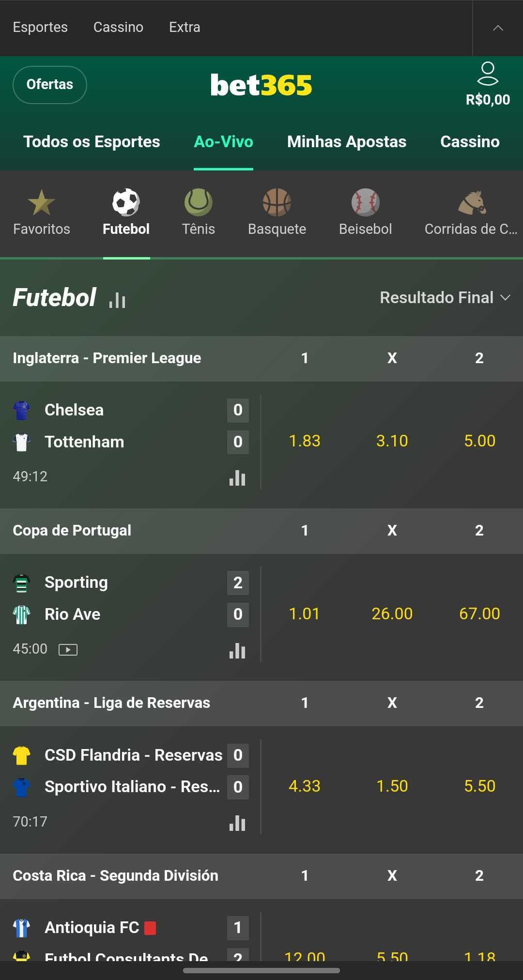523x980 pixels.
Task: Click the bet365 logo
Action: click(x=261, y=85)
